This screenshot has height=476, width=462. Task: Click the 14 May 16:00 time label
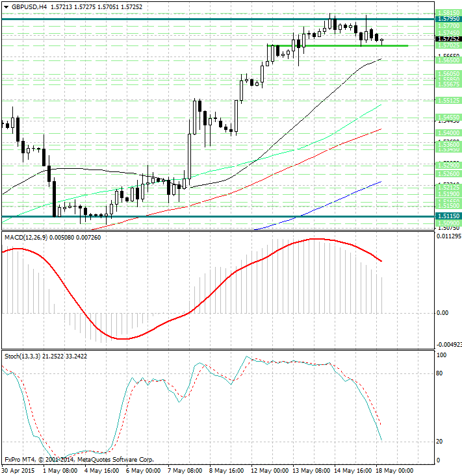(x=353, y=471)
